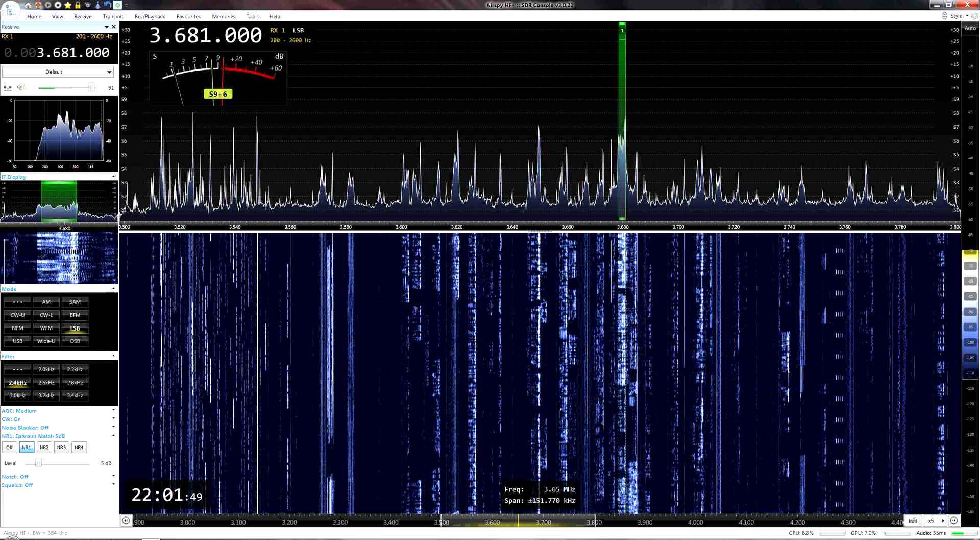The width and height of the screenshot is (980, 540).
Task: Click the play icon in quick toolbar
Action: coord(48,5)
